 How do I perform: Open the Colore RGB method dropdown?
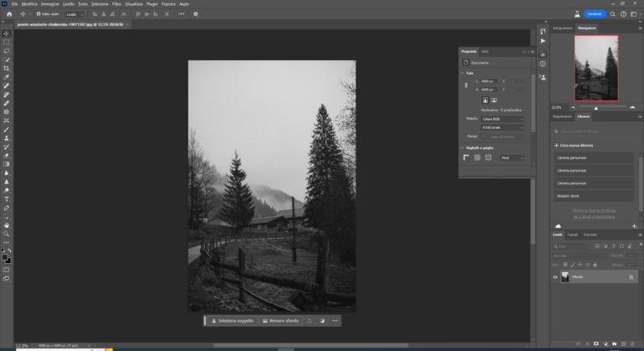[502, 119]
